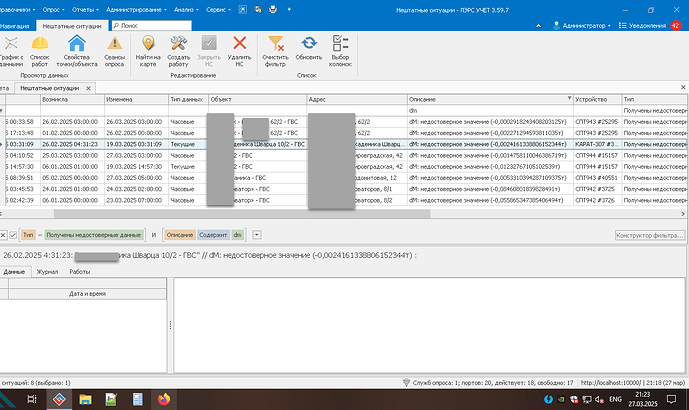Open the Уведомления notifications list
689x410 pixels.
click(x=642, y=25)
